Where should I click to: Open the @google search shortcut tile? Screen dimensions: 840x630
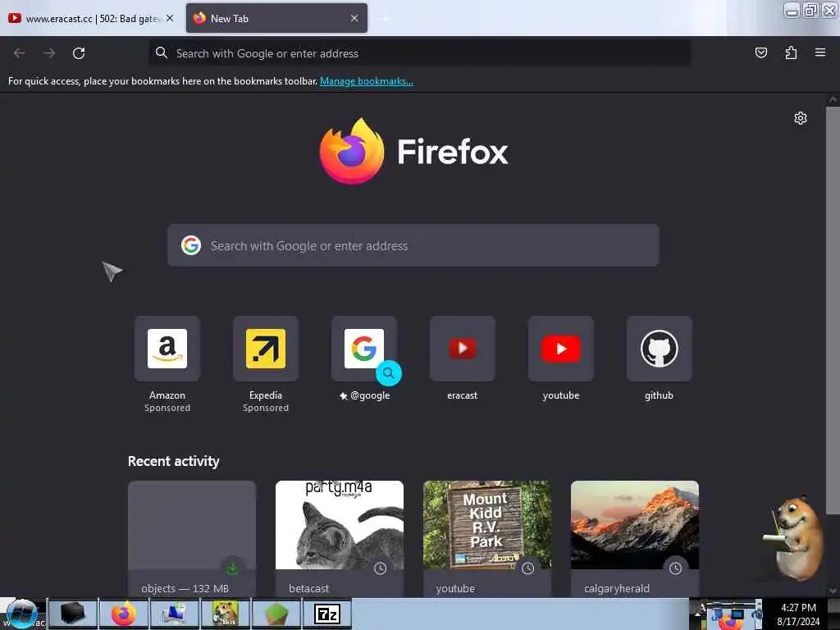pos(363,349)
